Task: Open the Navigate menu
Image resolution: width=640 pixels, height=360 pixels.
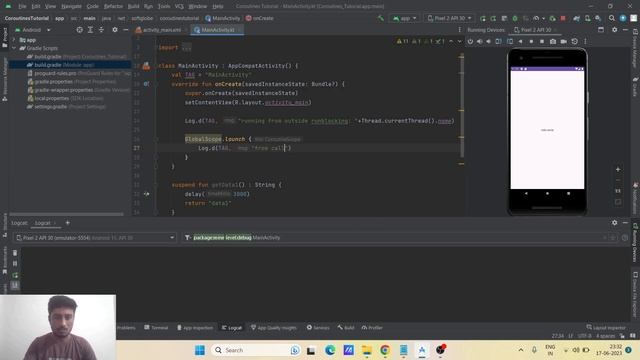Action: pos(71,6)
